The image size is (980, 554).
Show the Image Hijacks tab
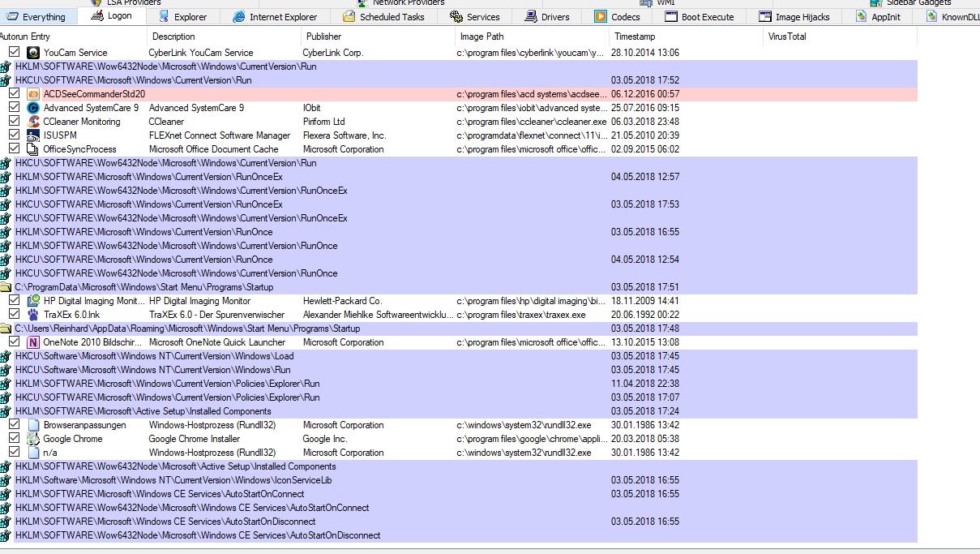(x=794, y=17)
